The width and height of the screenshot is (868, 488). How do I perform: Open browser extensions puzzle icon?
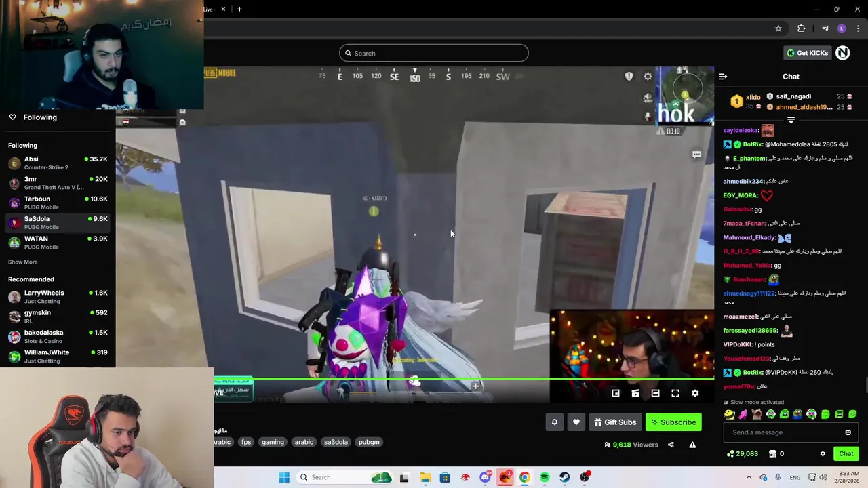pos(802,28)
